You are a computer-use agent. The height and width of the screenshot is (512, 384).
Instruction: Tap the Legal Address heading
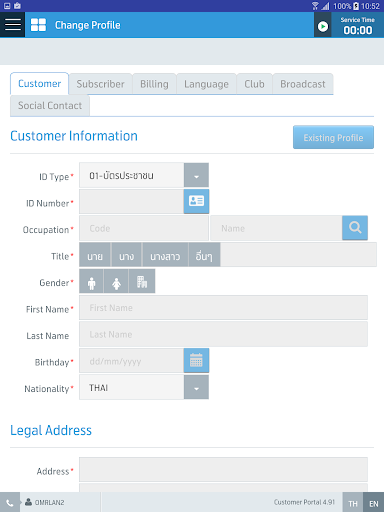[51, 430]
